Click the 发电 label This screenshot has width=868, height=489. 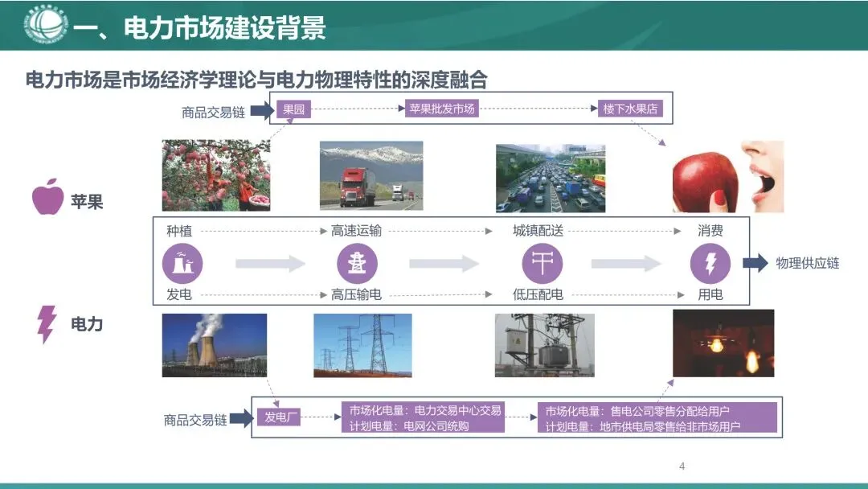178,294
